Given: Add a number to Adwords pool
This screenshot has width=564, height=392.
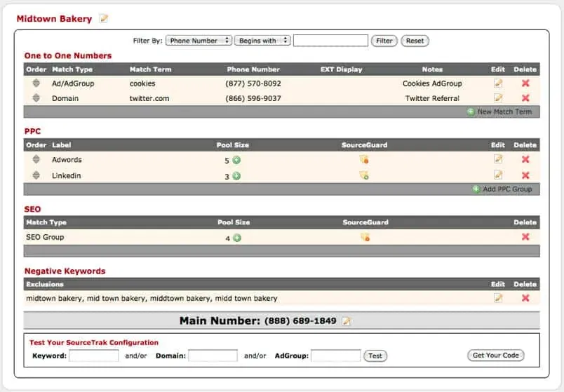Looking at the screenshot, I should 236,160.
